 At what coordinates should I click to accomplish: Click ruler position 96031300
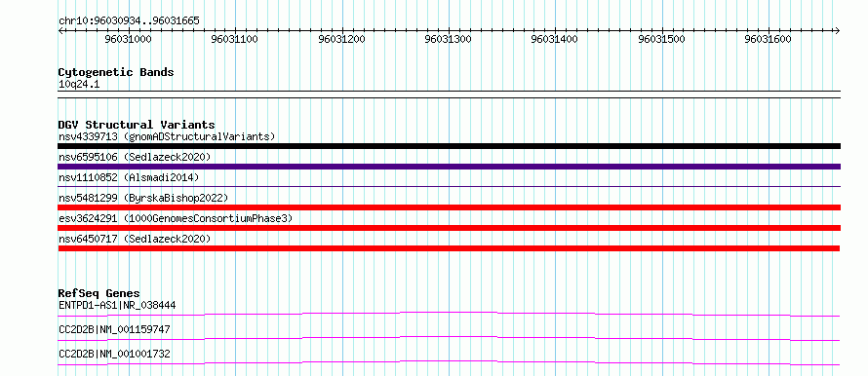click(x=449, y=39)
